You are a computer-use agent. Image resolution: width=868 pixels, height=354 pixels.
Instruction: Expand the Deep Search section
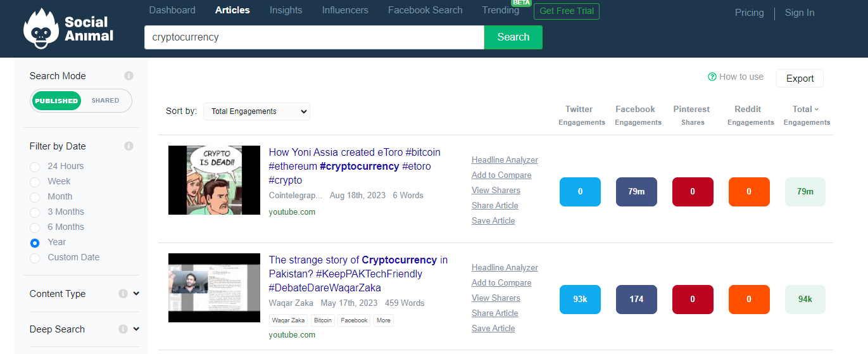[x=136, y=329]
